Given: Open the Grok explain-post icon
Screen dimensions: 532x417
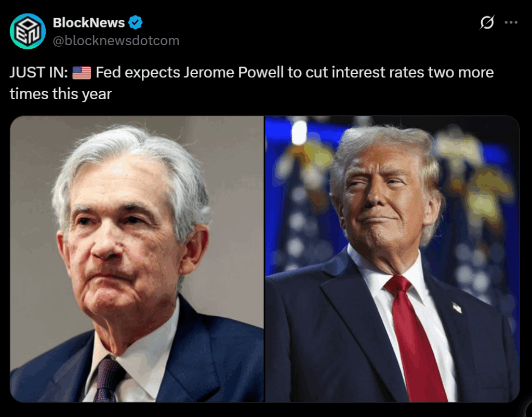Looking at the screenshot, I should [x=487, y=22].
